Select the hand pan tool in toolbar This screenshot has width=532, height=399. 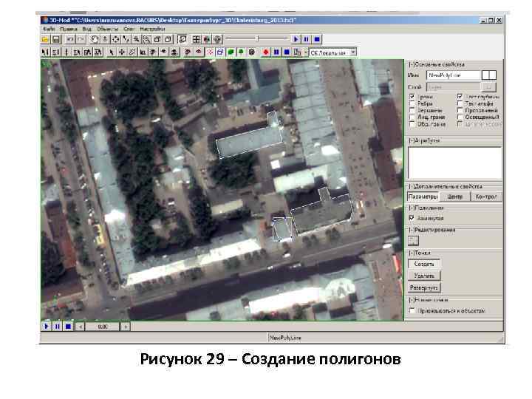(95, 39)
